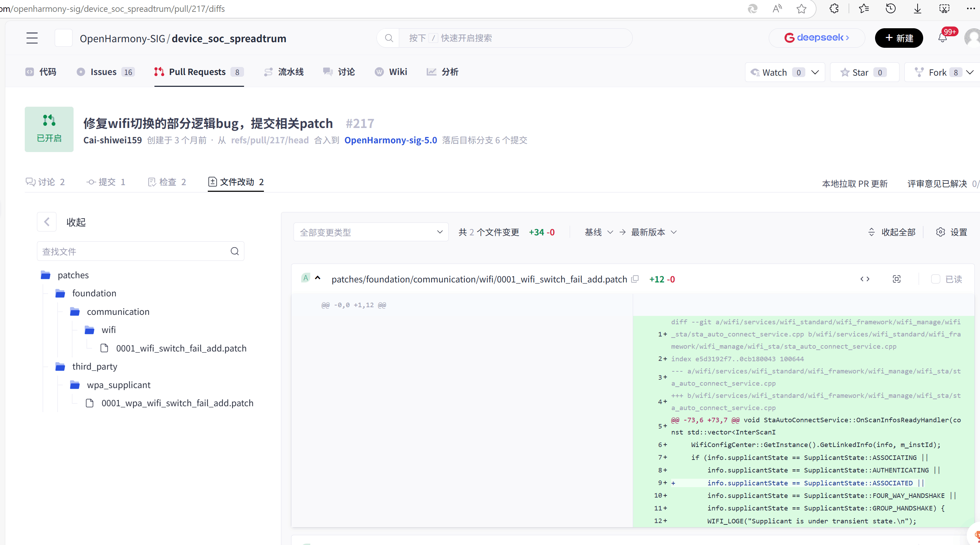Select 0001_wpa_wifi_switch_fail_add.patch in tree

coord(177,403)
